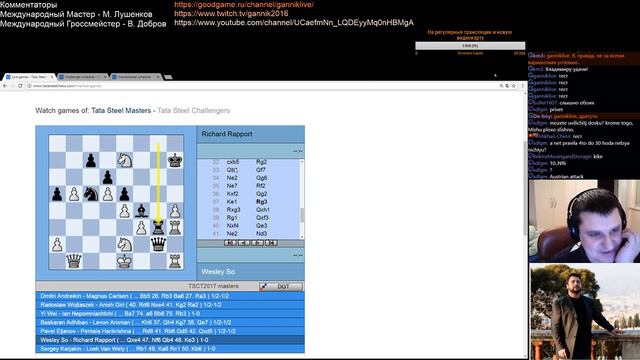Click the bold move Rg3 in the move list

point(262,202)
